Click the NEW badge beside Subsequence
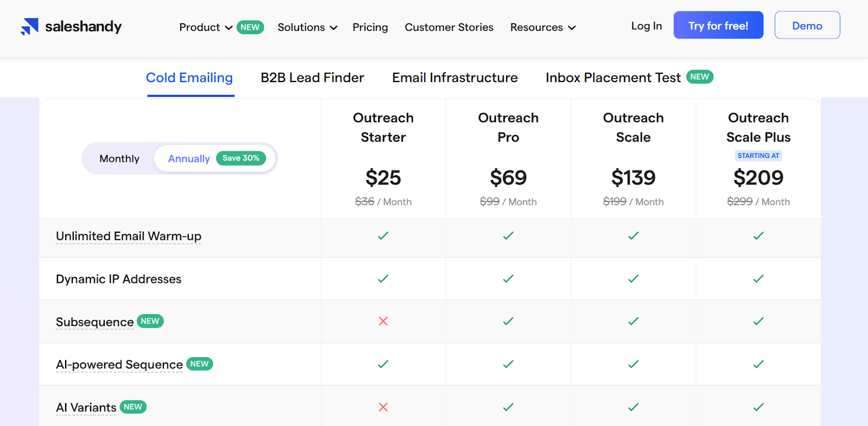 point(150,321)
